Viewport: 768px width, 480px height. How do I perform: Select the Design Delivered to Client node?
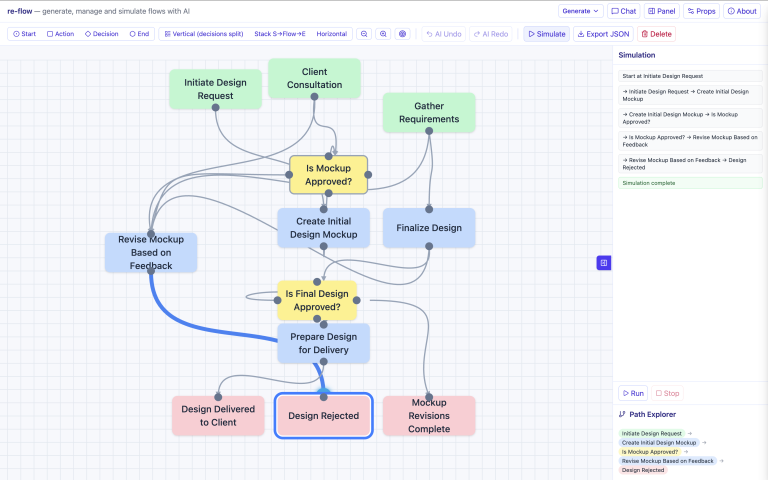pyautogui.click(x=218, y=415)
